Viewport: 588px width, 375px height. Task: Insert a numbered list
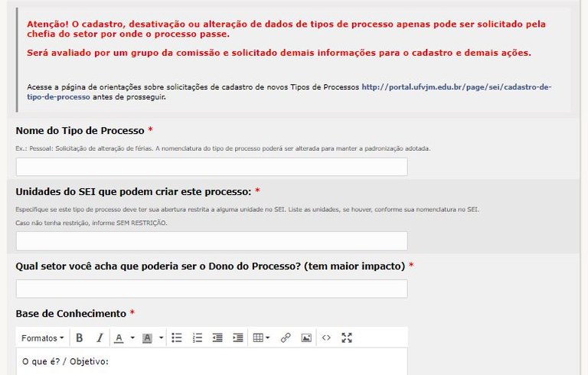(198, 337)
